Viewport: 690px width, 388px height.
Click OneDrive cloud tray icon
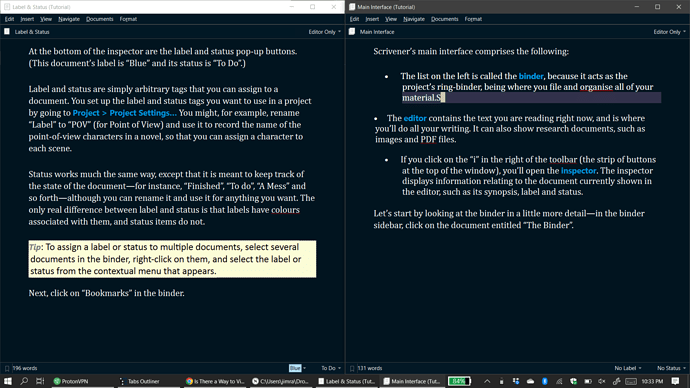[530, 381]
